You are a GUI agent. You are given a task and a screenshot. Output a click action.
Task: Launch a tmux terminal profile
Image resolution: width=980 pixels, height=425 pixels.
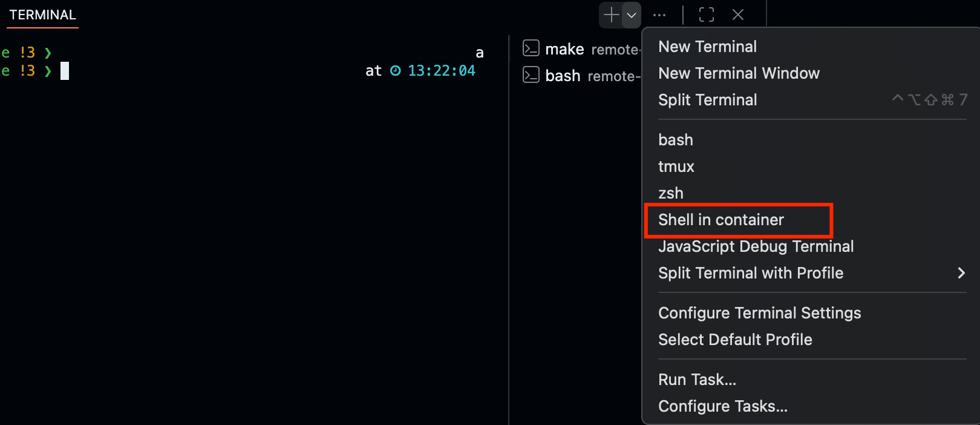click(x=676, y=166)
